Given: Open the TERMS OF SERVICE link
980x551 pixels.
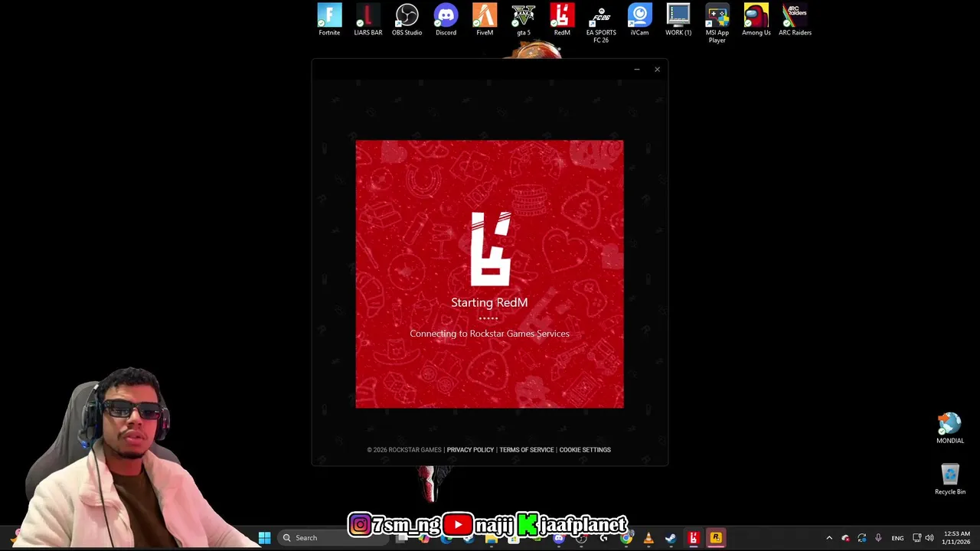Looking at the screenshot, I should click(527, 450).
